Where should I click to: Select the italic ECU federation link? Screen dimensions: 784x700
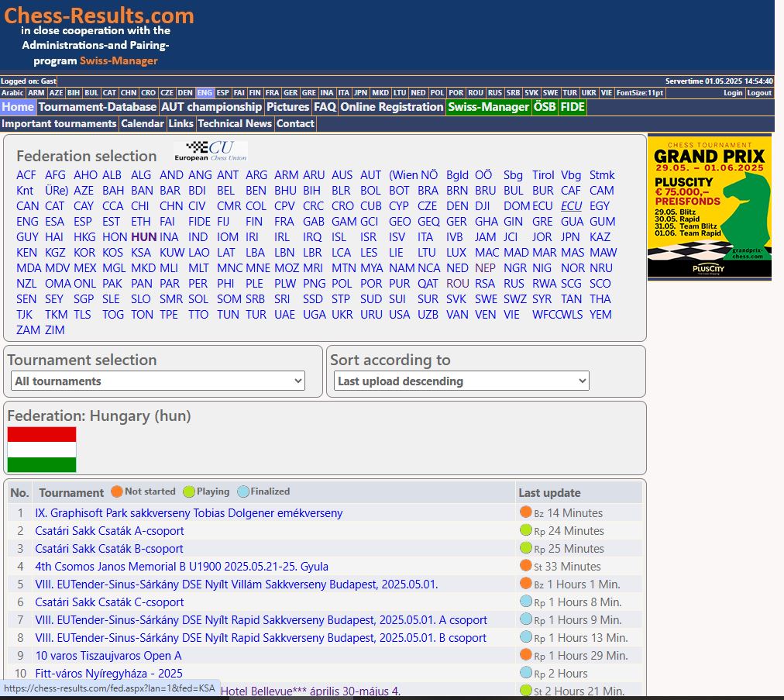572,206
